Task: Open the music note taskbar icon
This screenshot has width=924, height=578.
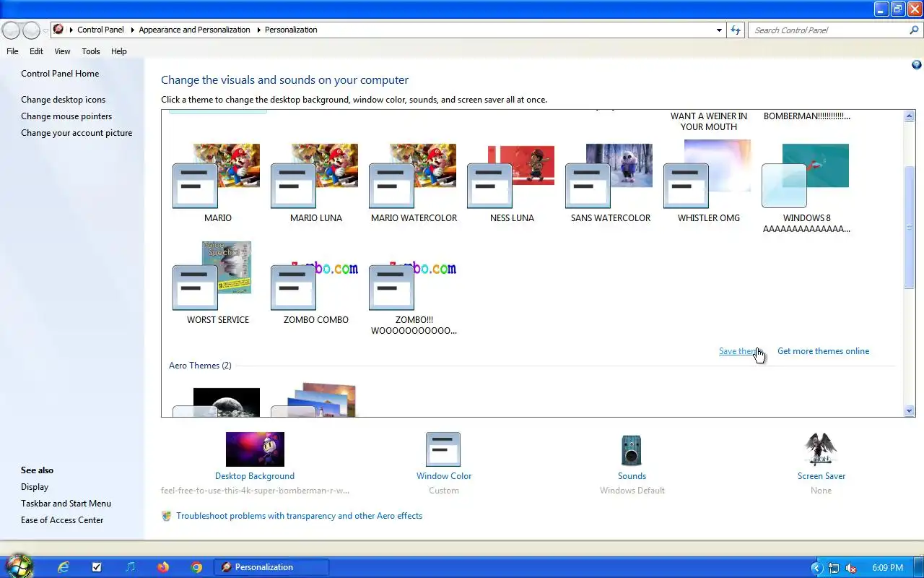Action: pyautogui.click(x=130, y=567)
